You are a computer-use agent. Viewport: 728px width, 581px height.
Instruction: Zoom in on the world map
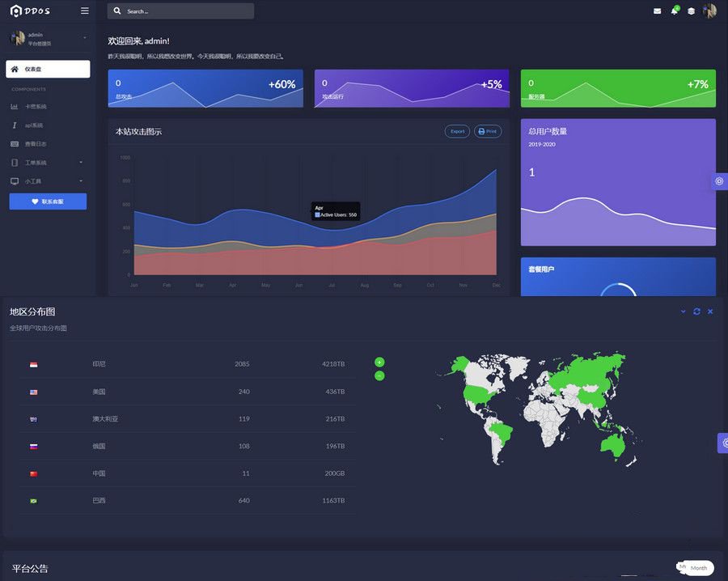point(379,362)
